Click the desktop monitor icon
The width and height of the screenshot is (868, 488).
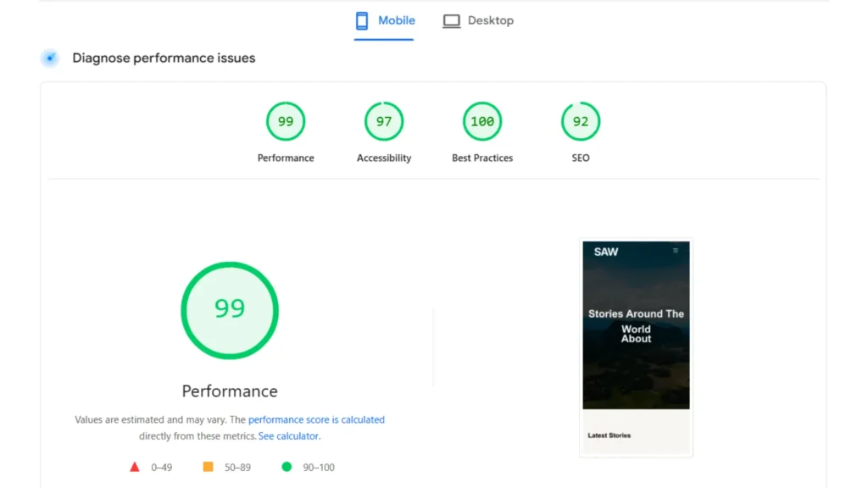(x=451, y=21)
